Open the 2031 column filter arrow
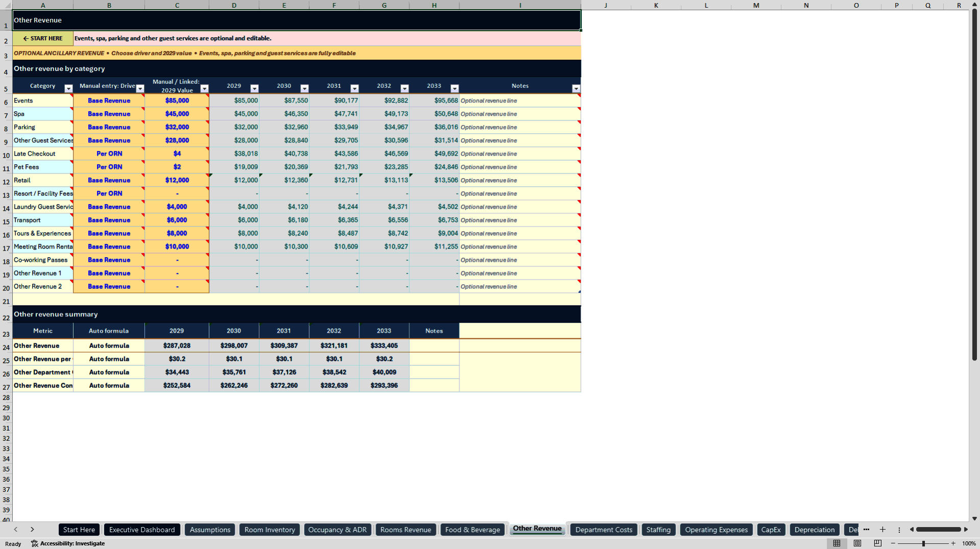Screen dimensions: 980x549 (x=354, y=89)
